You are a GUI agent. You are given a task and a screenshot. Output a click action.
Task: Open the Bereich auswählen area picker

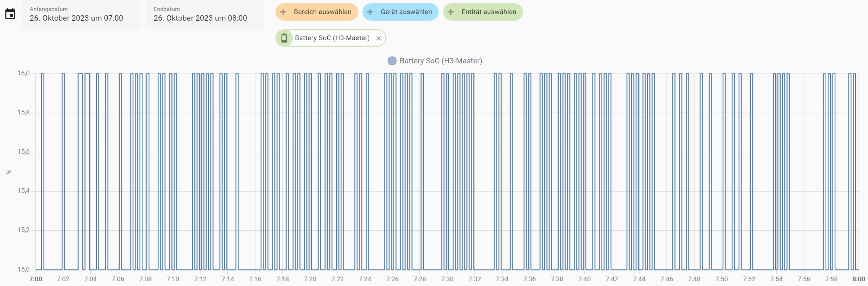322,12
